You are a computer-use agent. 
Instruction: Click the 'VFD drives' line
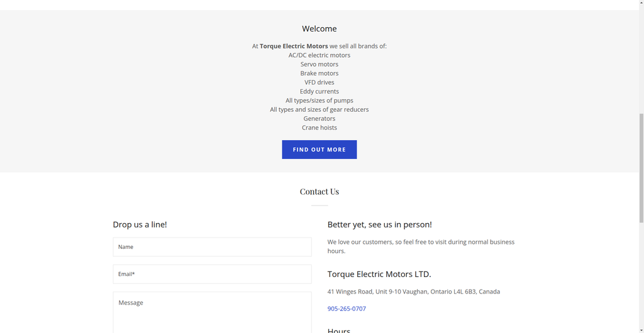pyautogui.click(x=319, y=82)
